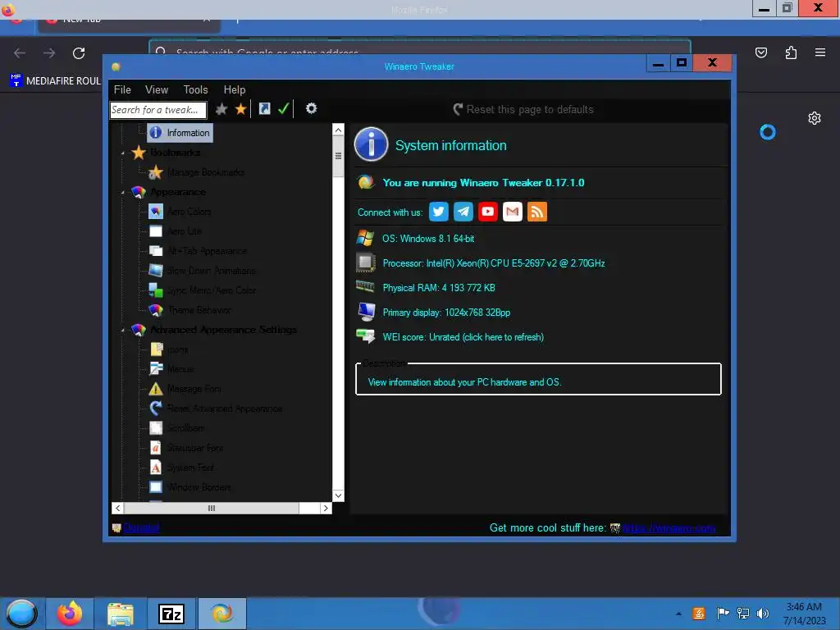The image size is (840, 630).
Task: Open 7-Zip from the taskbar
Action: 171,614
